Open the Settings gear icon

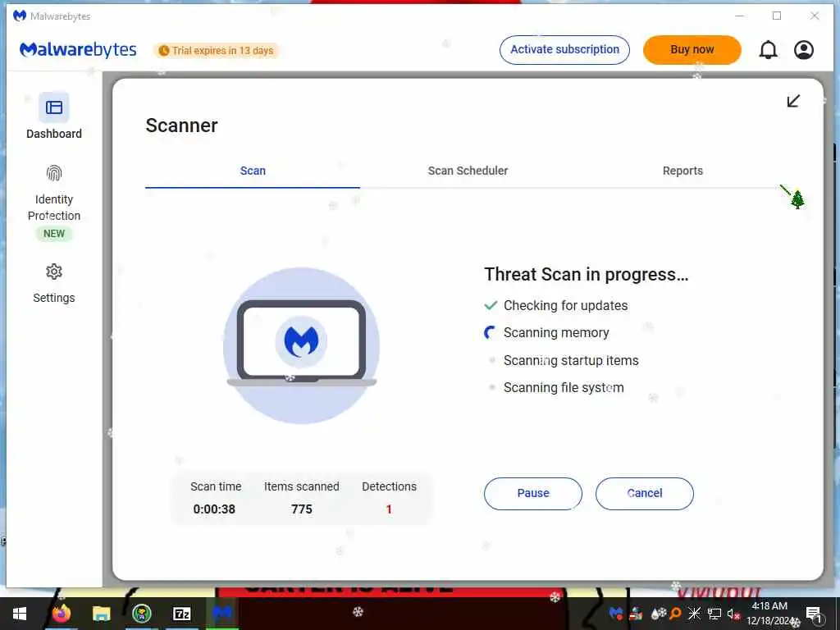54,272
